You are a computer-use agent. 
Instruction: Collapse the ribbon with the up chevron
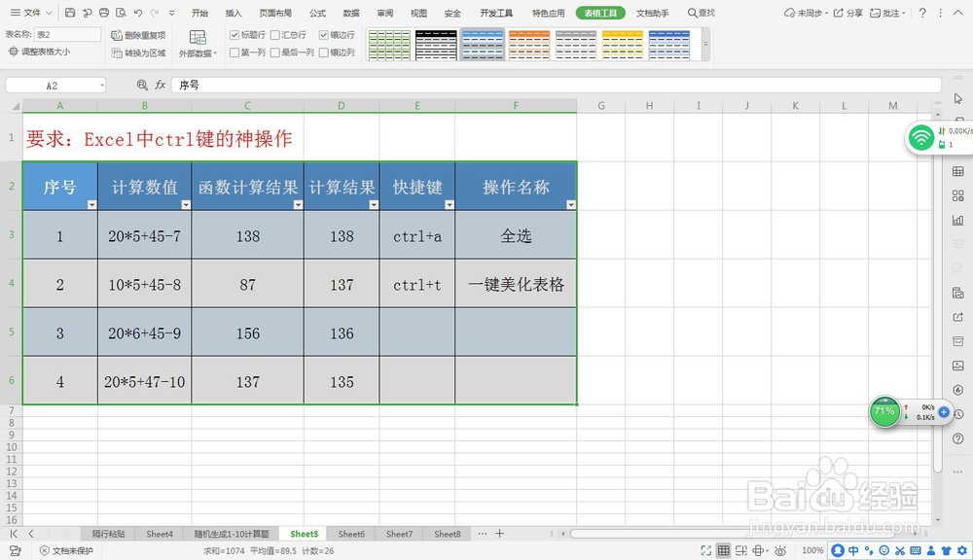[958, 13]
